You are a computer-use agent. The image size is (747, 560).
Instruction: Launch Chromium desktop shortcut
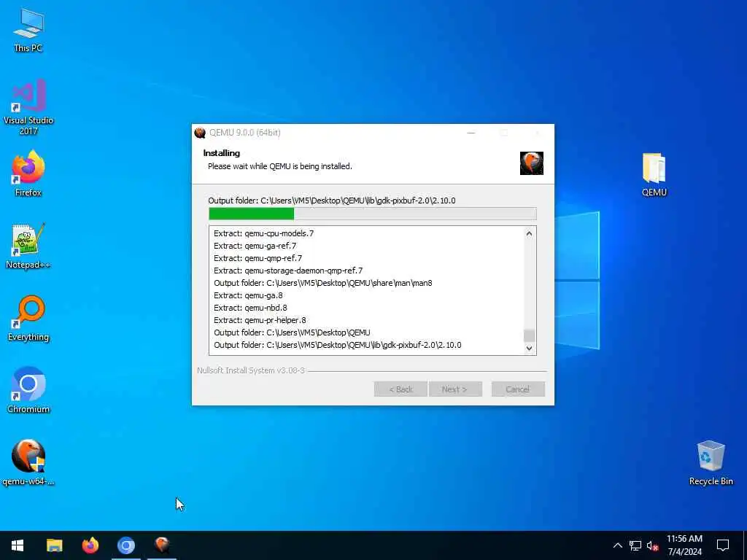pos(28,391)
